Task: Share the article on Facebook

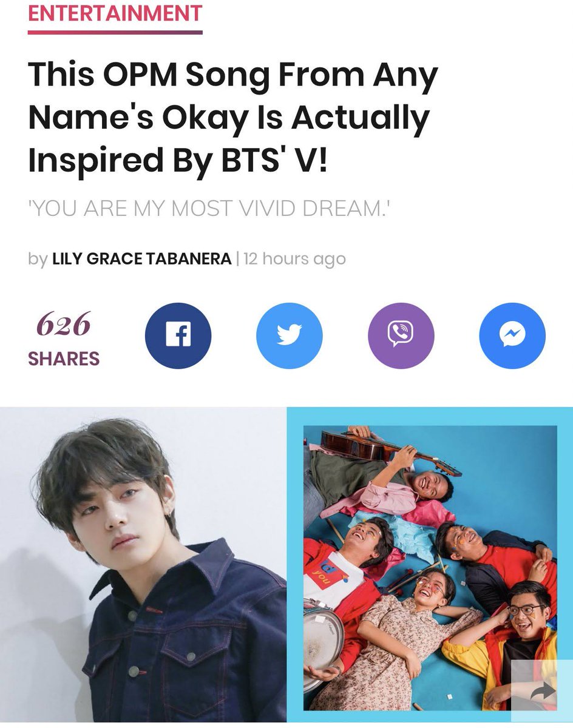Action: pyautogui.click(x=178, y=335)
